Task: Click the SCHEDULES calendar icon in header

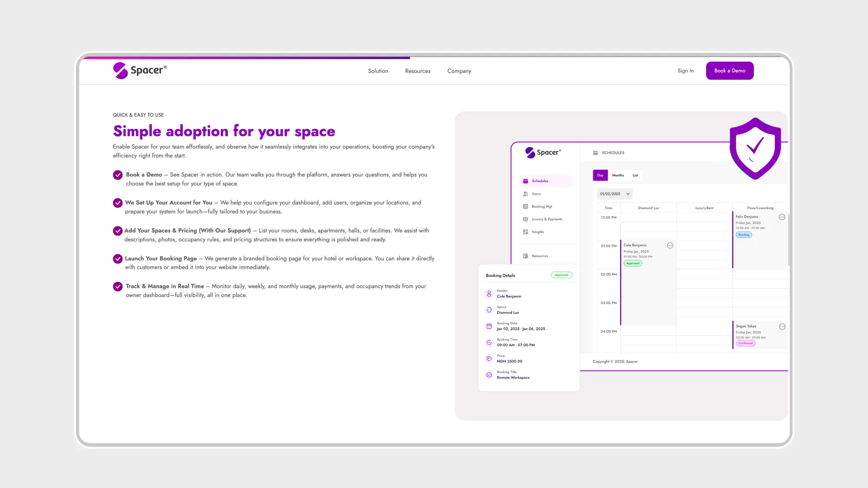Action: [595, 153]
